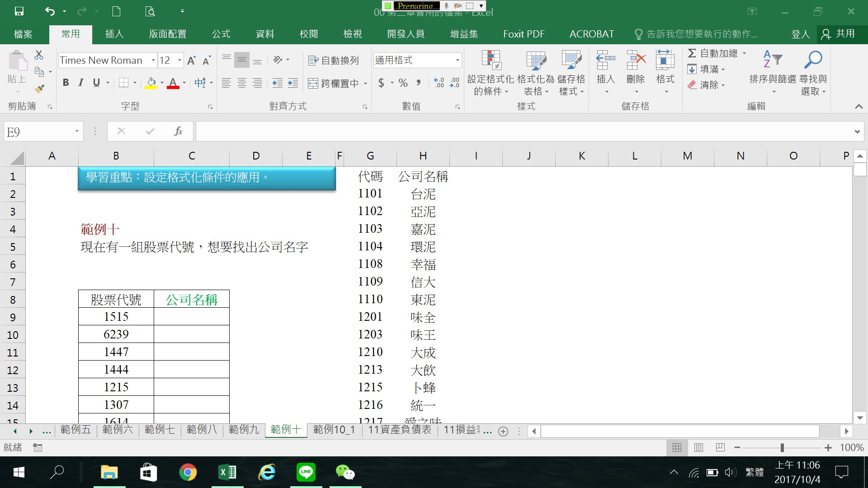
Task: Open the Conditional Formatting (設定格式化的條件) menu
Action: tap(491, 73)
